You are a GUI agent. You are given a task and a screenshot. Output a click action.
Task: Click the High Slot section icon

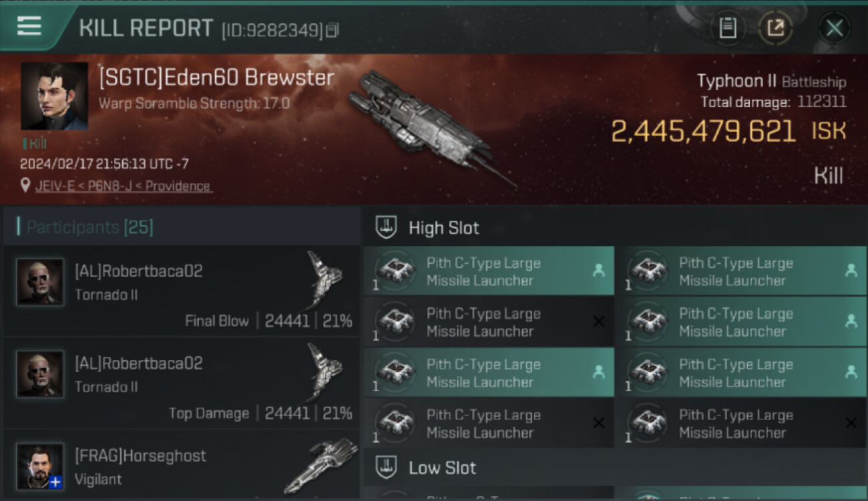click(387, 228)
